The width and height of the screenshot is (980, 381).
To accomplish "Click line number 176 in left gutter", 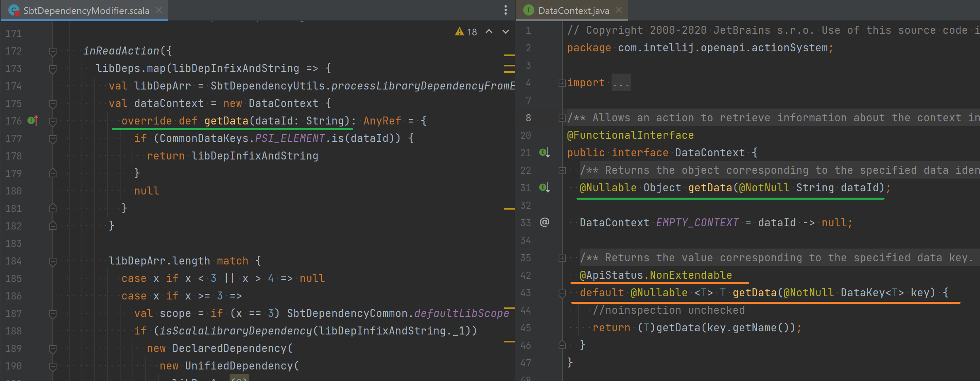I will click(x=14, y=121).
